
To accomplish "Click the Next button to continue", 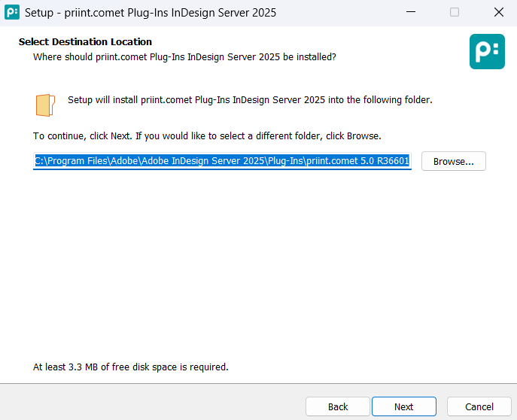I will click(404, 406).
